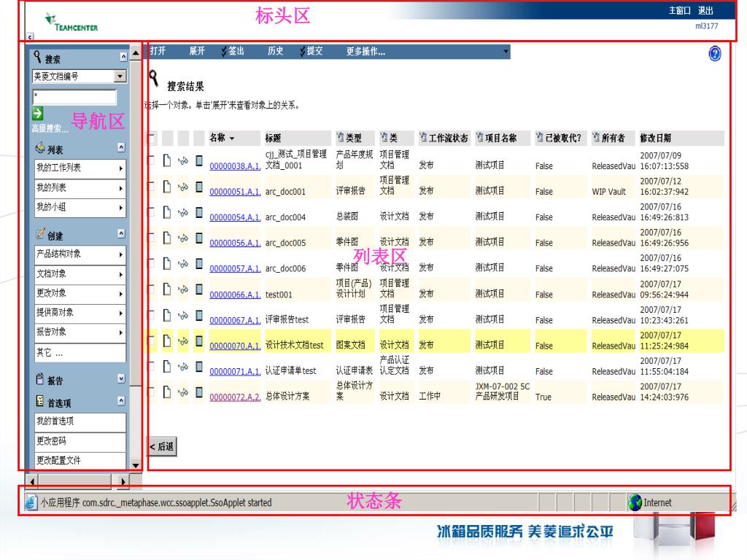This screenshot has height=560, width=747.
Task: Click glasses view icon for 00000070,A,1
Action: (x=183, y=341)
